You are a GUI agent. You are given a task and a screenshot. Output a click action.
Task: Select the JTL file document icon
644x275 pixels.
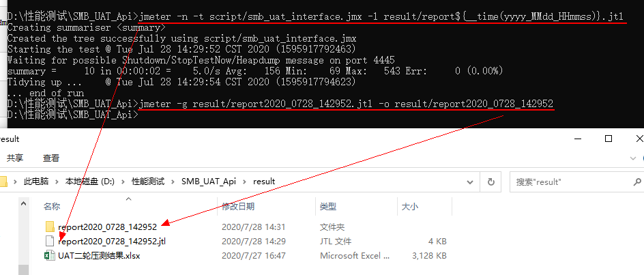click(x=50, y=241)
